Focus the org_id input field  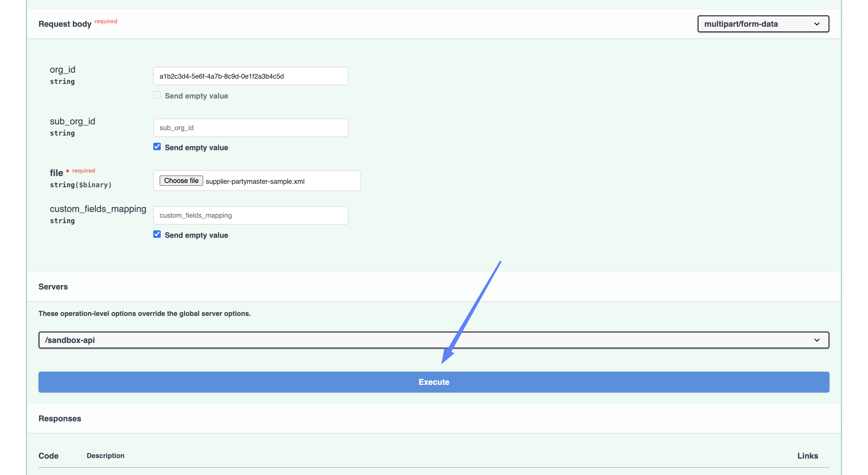251,76
